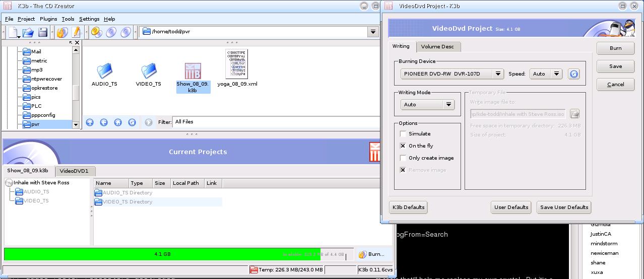Click the Burn... button near capacity bar
The height and width of the screenshot is (279, 644).
click(x=371, y=254)
